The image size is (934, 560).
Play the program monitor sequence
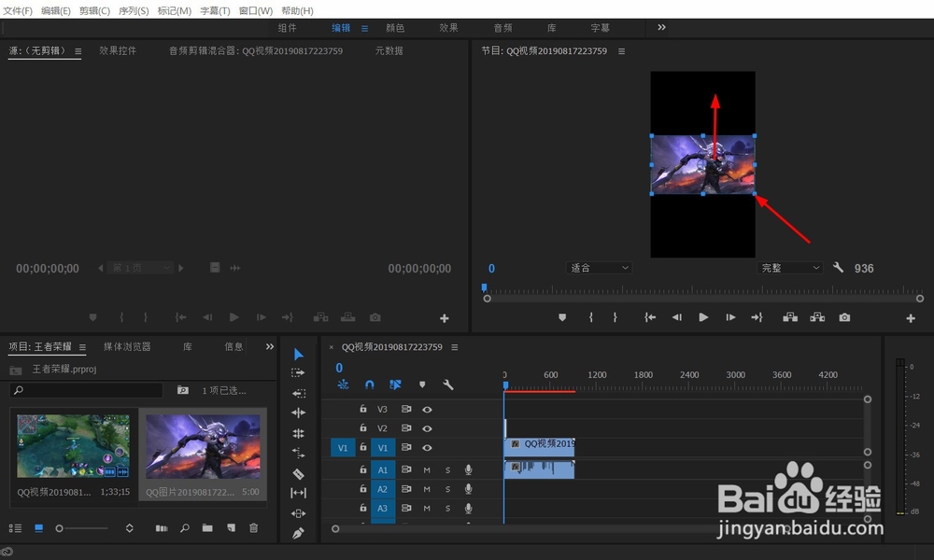coord(703,317)
